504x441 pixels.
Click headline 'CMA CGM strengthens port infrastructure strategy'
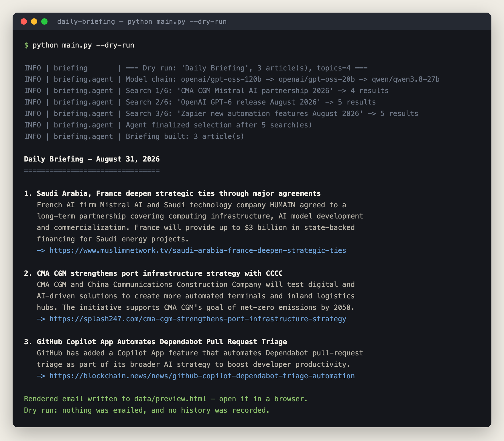coord(160,273)
